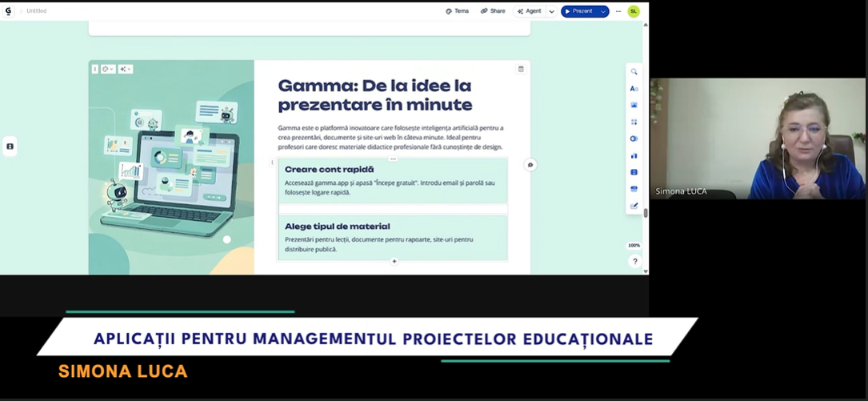Viewport: 868px width, 401px height.
Task: Click the scrollbar down arrow
Action: tap(645, 271)
